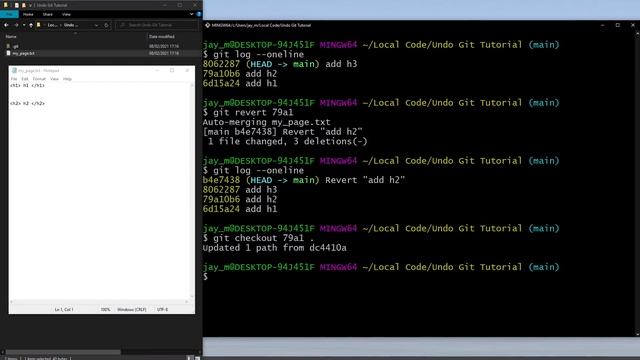Click the 'Updated 1 path from dc4410a' line
This screenshot has width=640, height=360.
coord(274,248)
